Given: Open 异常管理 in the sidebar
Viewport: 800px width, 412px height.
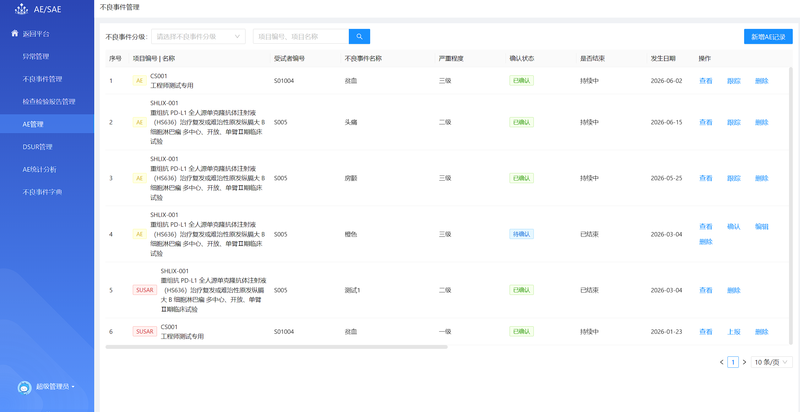Looking at the screenshot, I should 36,57.
